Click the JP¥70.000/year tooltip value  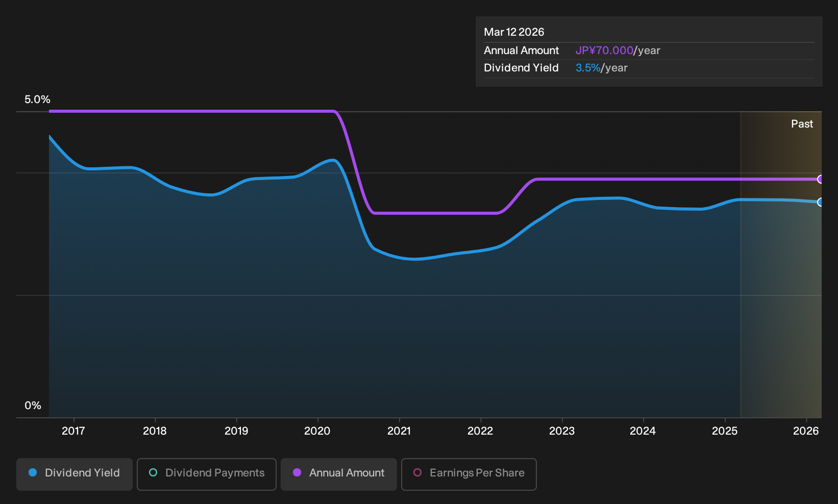(618, 51)
